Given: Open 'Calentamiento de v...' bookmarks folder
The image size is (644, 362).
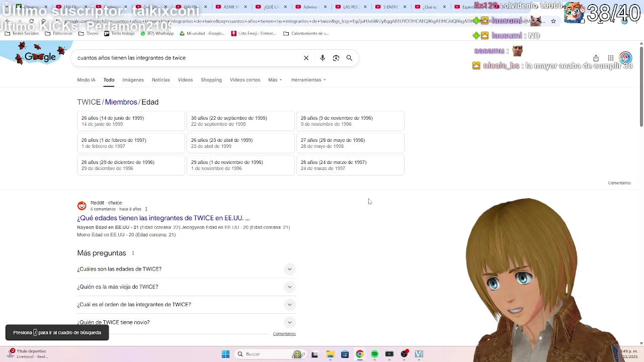Looking at the screenshot, I should 306,34.
